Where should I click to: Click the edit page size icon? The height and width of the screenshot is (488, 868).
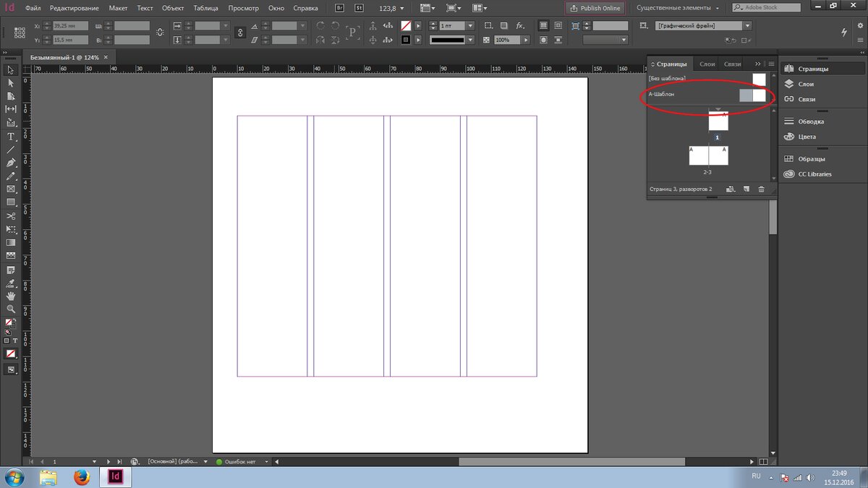(731, 189)
